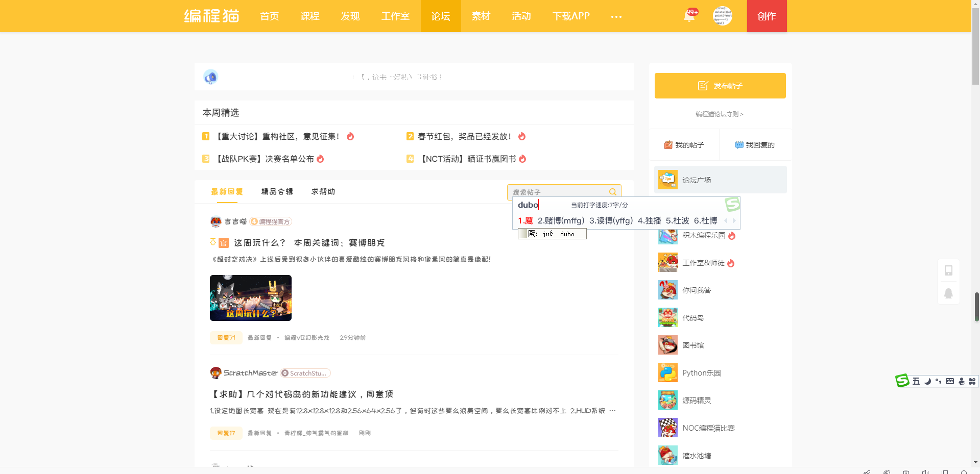
Task: Click the mobile phone floating icon
Action: pos(948,270)
